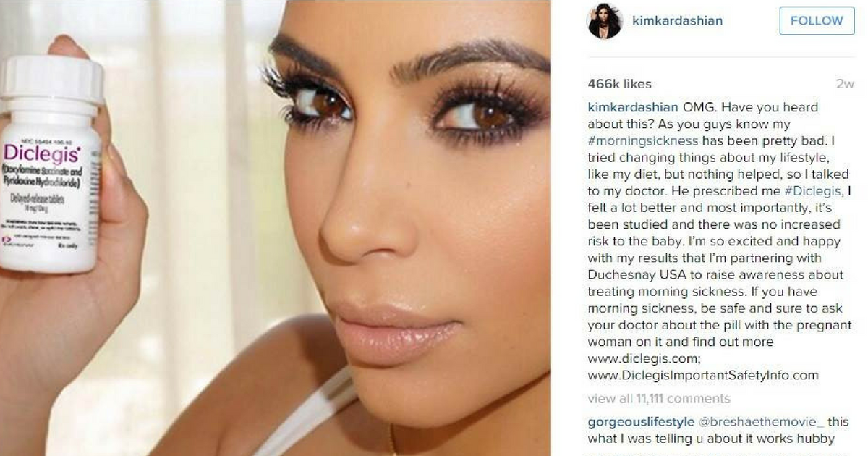Expand view all 11,111 comments
The height and width of the screenshot is (456, 868).
click(659, 399)
